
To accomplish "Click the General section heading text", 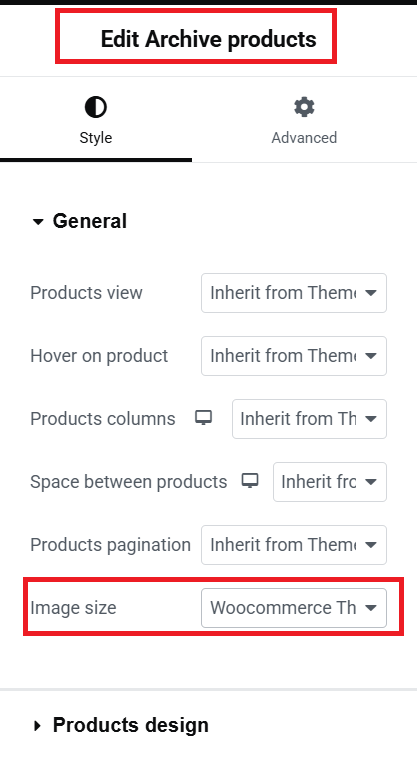I will (90, 221).
